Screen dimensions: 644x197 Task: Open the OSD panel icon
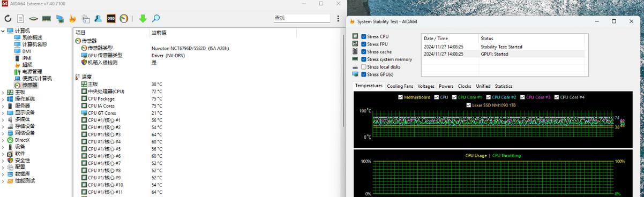tap(111, 19)
